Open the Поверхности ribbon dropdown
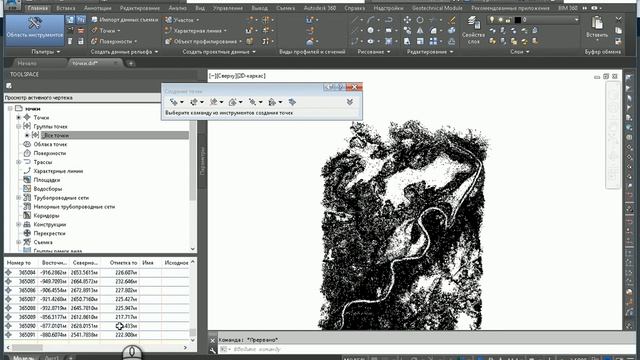The width and height of the screenshot is (640, 360). [114, 41]
